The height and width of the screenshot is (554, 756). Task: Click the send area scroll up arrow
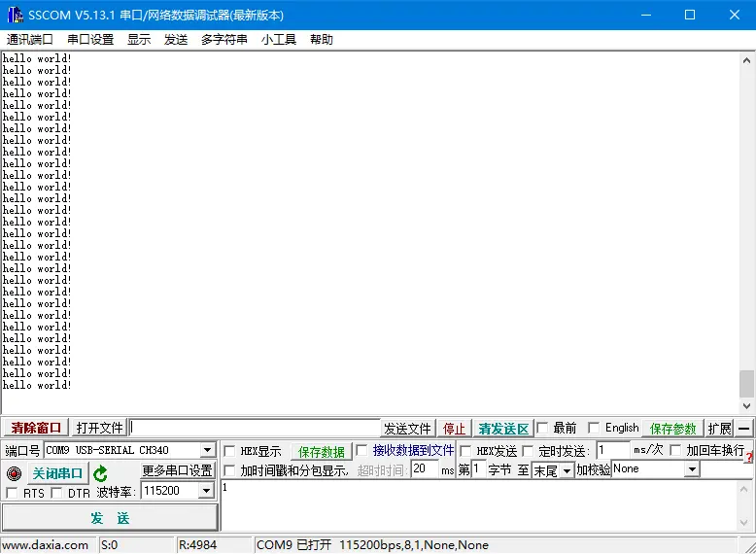click(x=744, y=490)
